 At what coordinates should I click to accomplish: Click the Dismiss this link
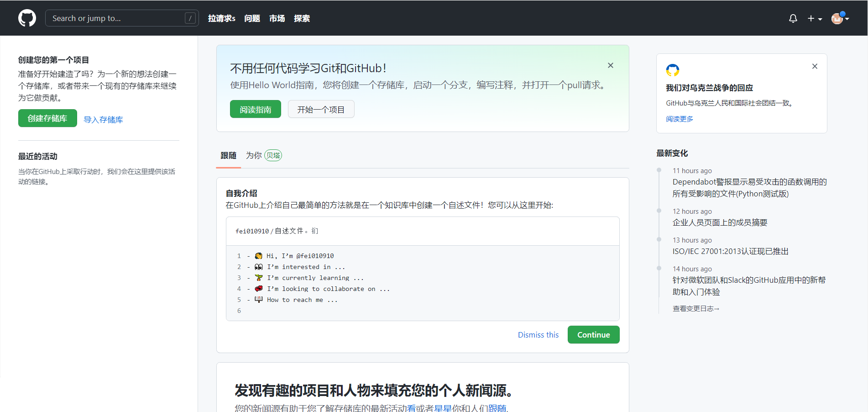point(538,335)
